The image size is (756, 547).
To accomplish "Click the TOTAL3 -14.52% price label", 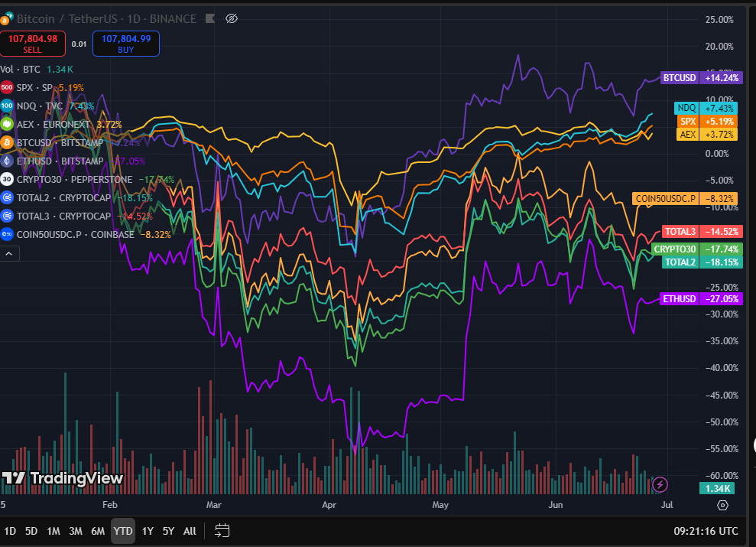I will [702, 232].
